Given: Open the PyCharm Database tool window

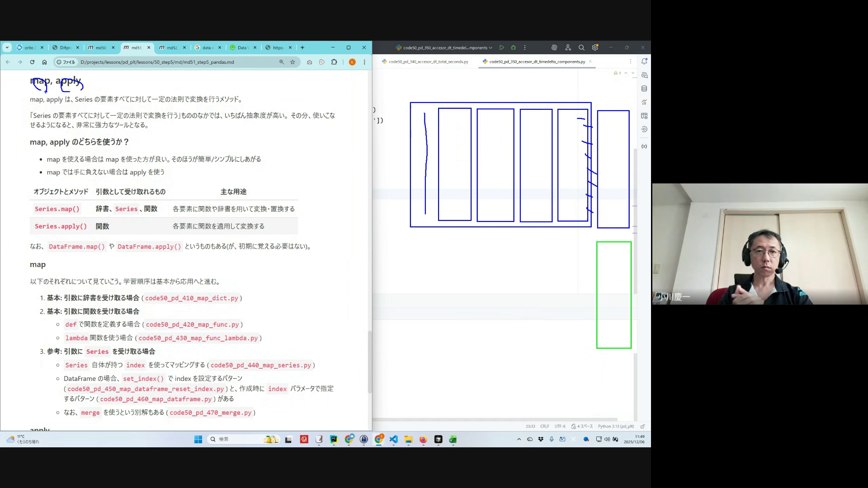Looking at the screenshot, I should pos(644,89).
